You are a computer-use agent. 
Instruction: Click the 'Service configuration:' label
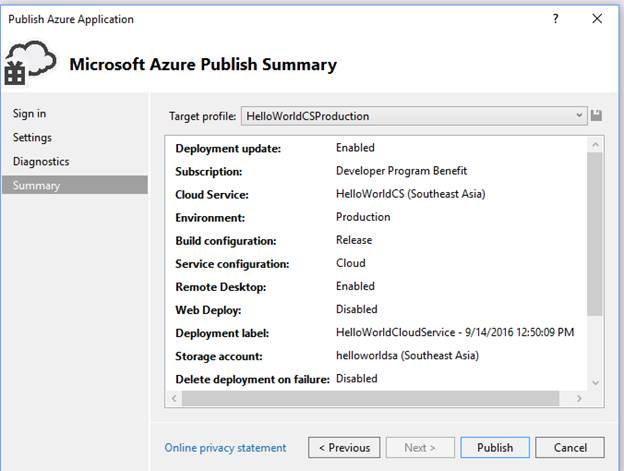[x=232, y=264]
